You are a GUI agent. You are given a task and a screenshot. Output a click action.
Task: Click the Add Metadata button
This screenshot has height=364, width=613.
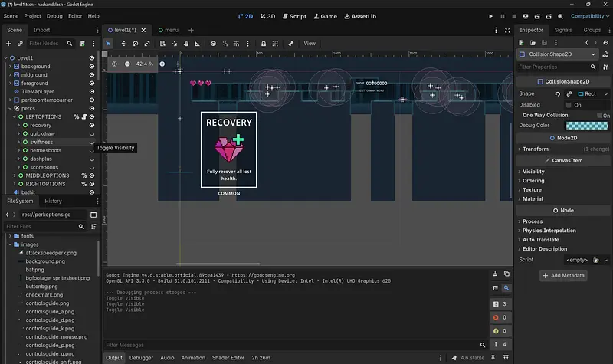click(x=563, y=275)
